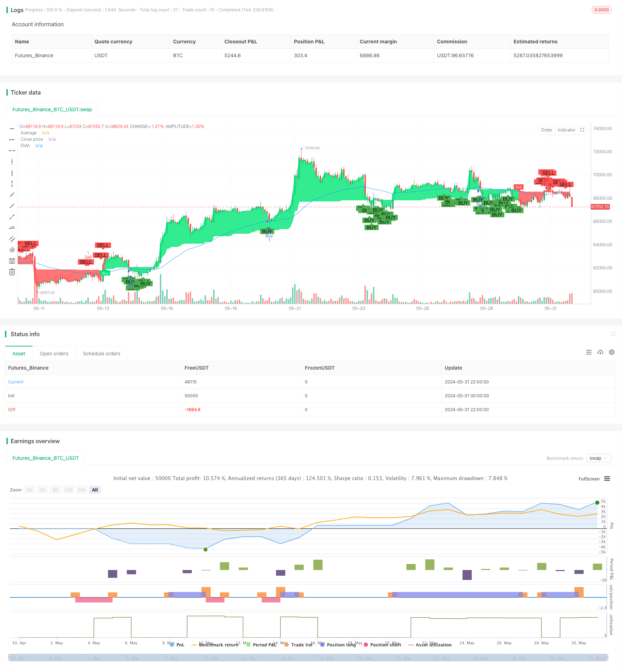Click the Commission value USDT:96.65776

pyautogui.click(x=455, y=55)
